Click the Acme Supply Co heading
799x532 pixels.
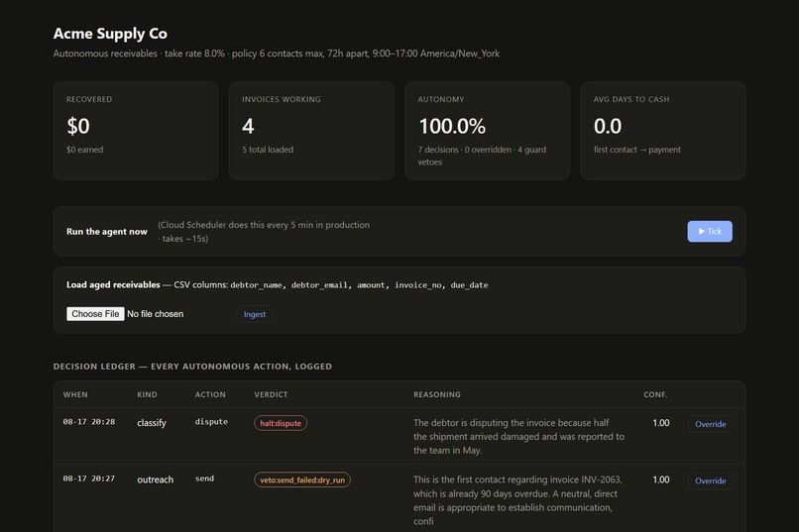point(110,34)
